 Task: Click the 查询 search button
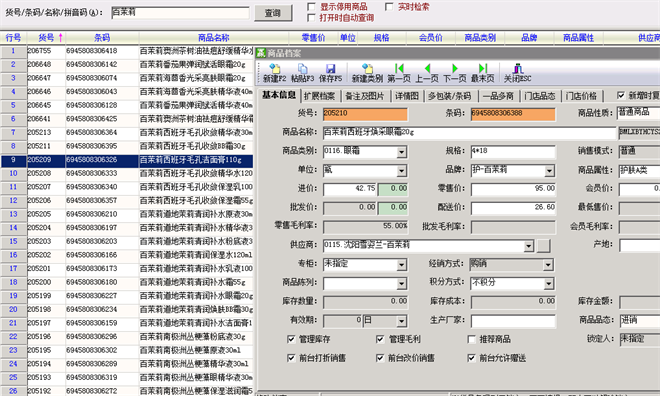click(x=273, y=13)
